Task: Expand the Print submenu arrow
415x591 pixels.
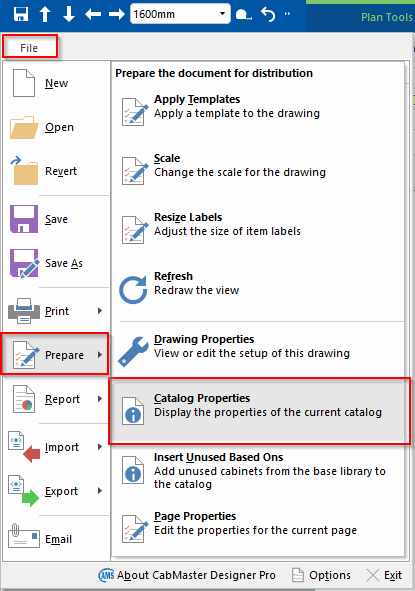Action: (x=100, y=311)
